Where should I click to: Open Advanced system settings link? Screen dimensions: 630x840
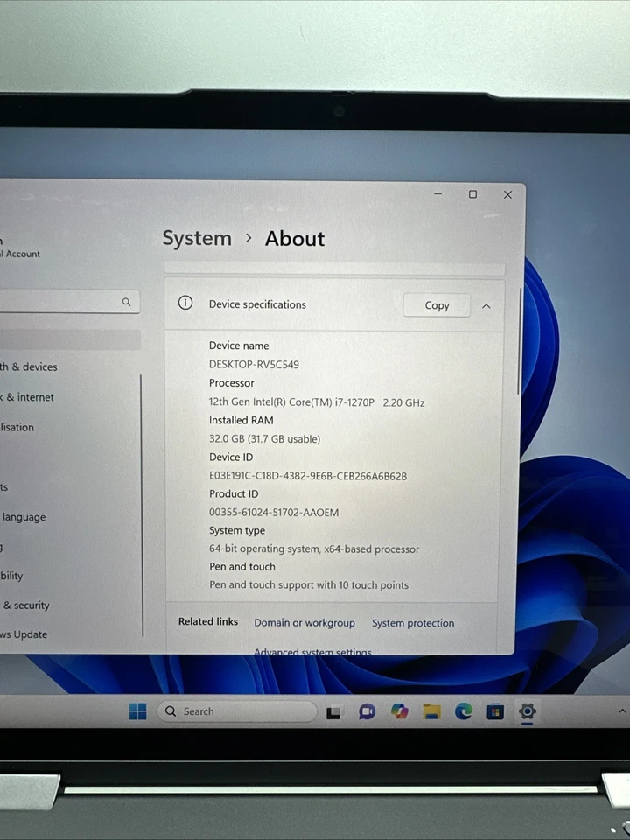point(313,651)
